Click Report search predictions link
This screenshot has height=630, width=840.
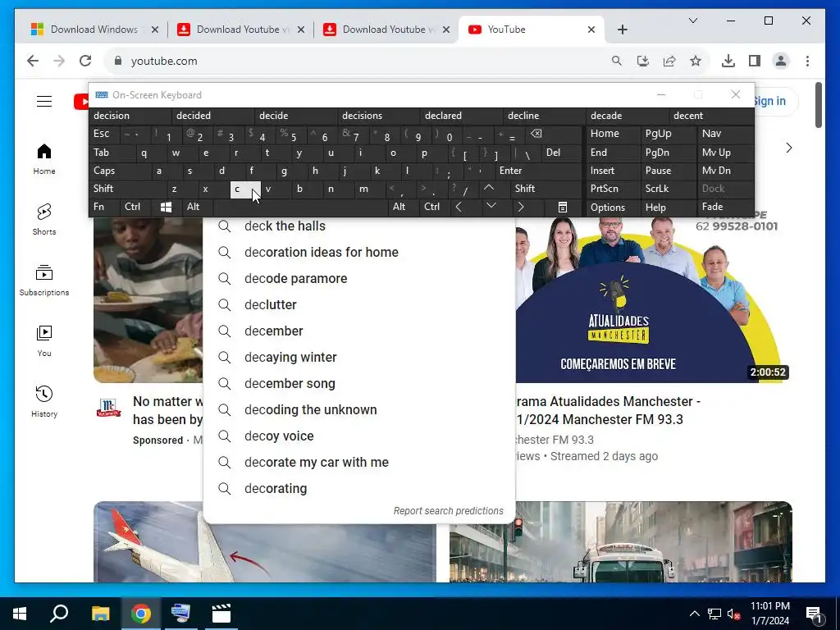click(x=449, y=510)
